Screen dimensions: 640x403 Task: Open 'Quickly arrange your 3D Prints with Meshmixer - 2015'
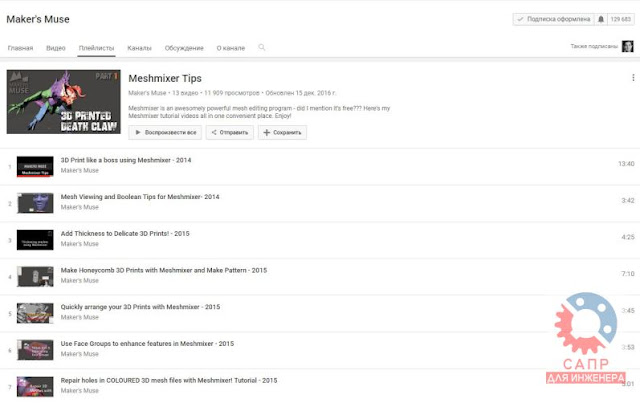[140, 307]
